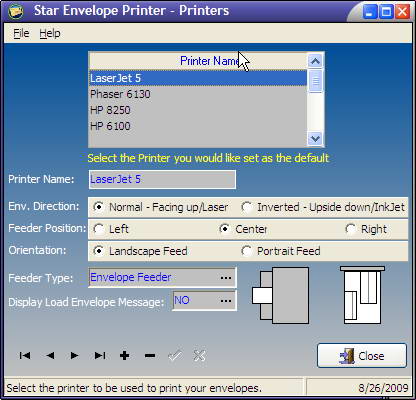Viewport: 416px width, 400px height.
Task: Minimize the Star Envelope Printer window
Action: [x=369, y=12]
